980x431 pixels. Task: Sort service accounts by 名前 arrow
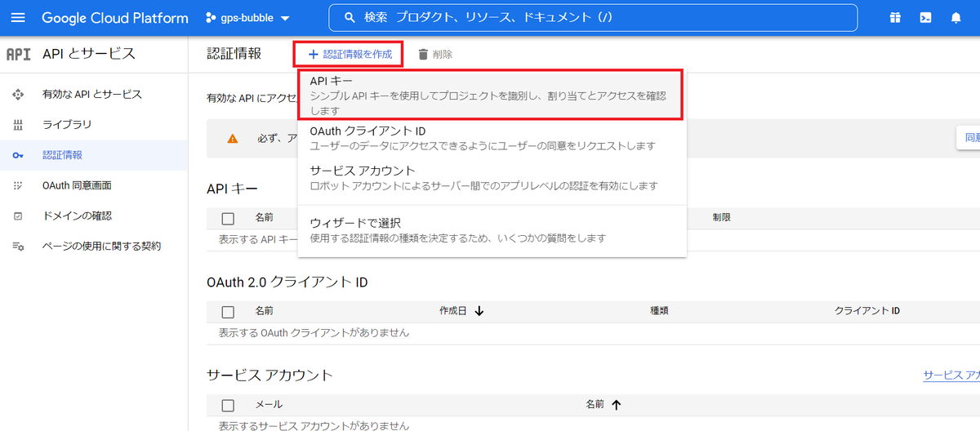617,405
